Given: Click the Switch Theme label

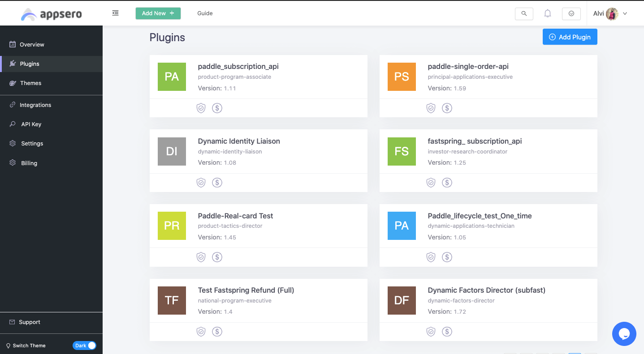Looking at the screenshot, I should (x=29, y=345).
